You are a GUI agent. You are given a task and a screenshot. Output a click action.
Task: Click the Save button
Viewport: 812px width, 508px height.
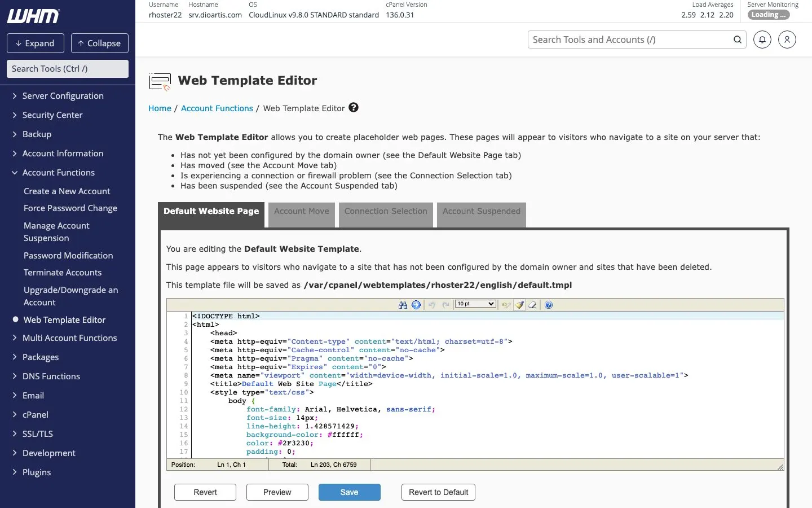350,492
